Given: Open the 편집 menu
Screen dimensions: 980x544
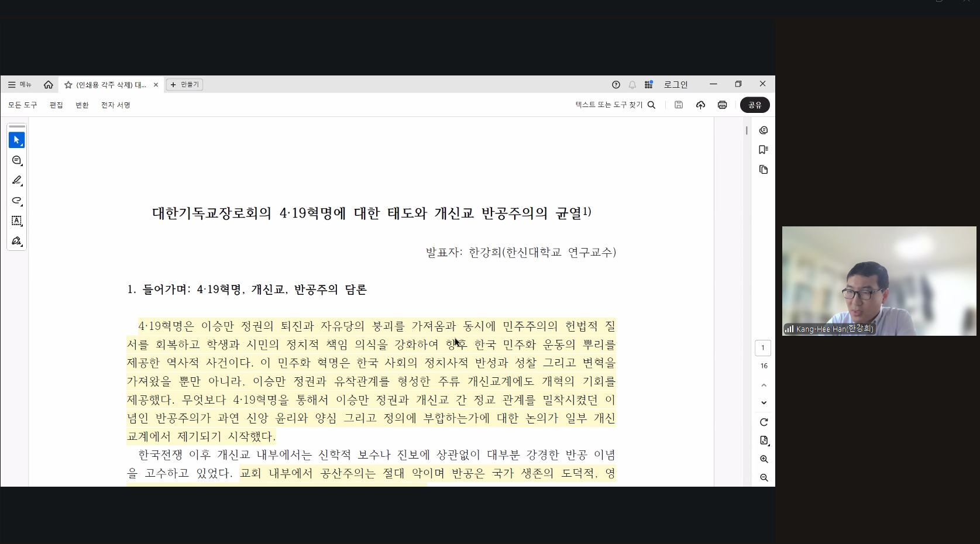Looking at the screenshot, I should [x=56, y=105].
